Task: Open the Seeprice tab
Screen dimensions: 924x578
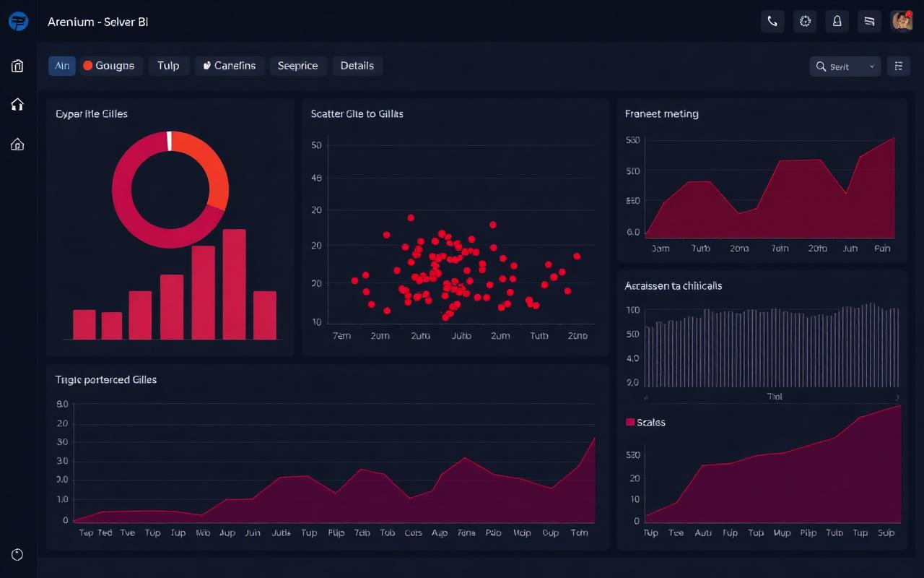Action: (298, 66)
